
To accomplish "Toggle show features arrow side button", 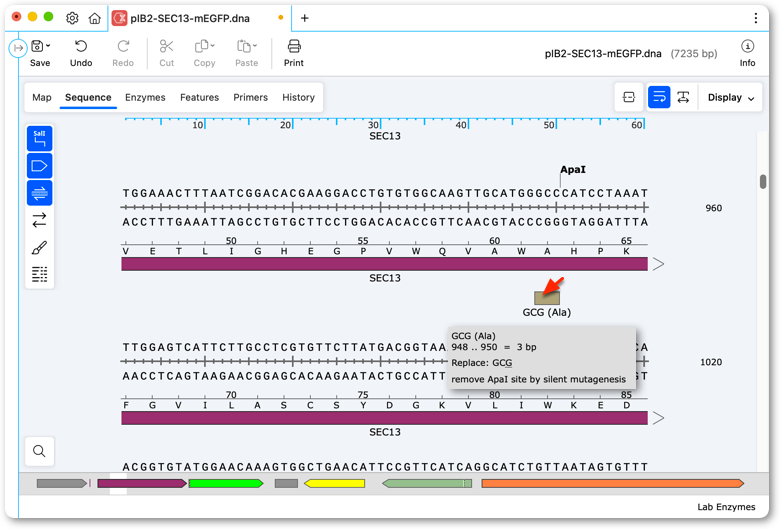I will 39,166.
